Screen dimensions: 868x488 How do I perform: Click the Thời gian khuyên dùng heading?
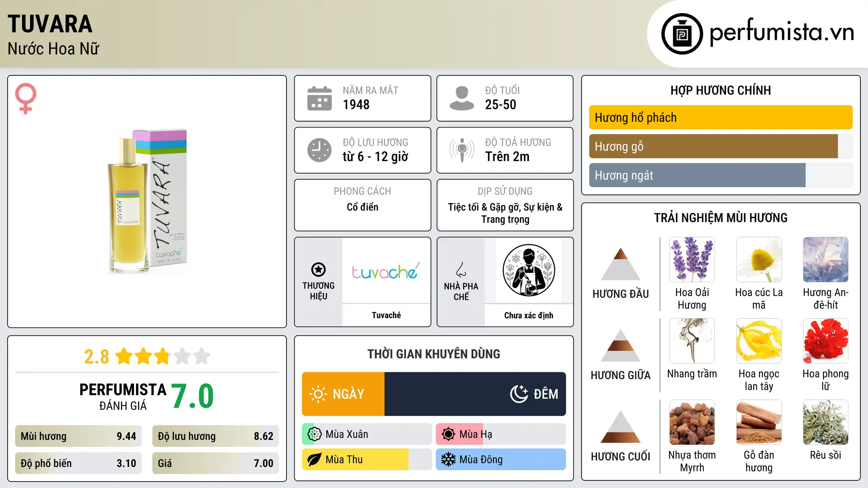tap(434, 354)
